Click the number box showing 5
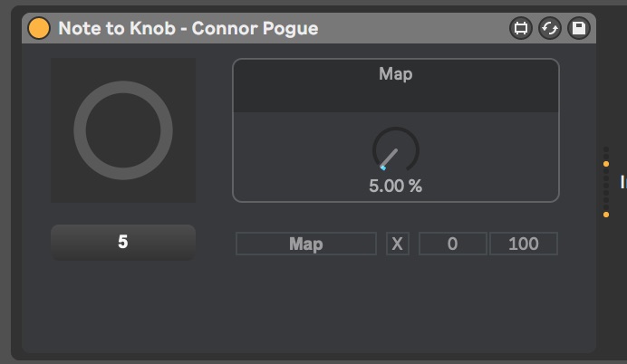This screenshot has height=364, width=627. coord(123,242)
